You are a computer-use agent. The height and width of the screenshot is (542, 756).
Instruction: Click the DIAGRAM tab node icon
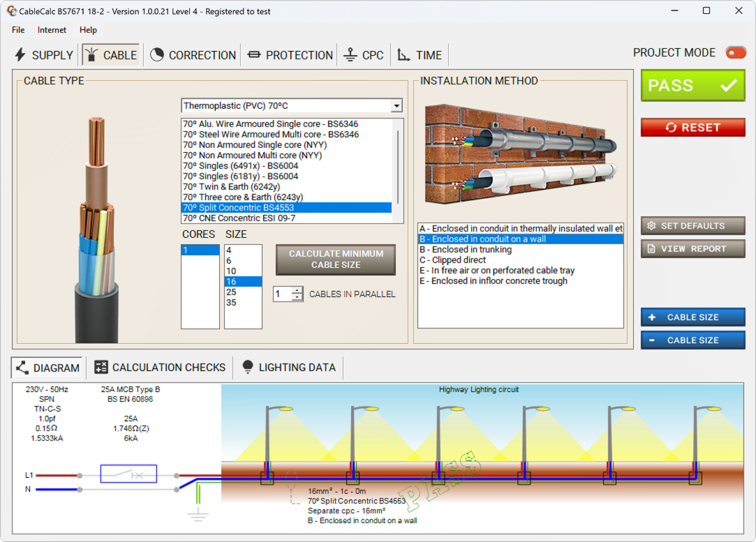click(23, 368)
